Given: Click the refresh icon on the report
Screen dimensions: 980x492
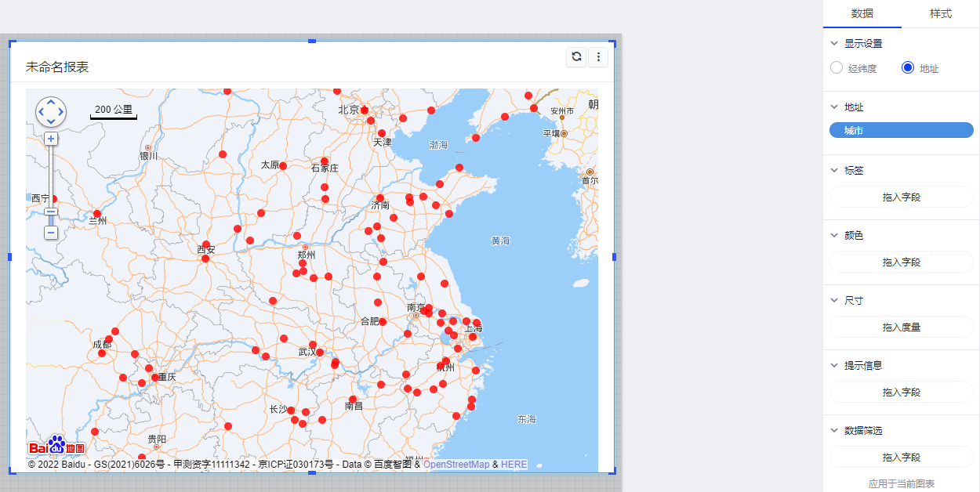Looking at the screenshot, I should [576, 56].
